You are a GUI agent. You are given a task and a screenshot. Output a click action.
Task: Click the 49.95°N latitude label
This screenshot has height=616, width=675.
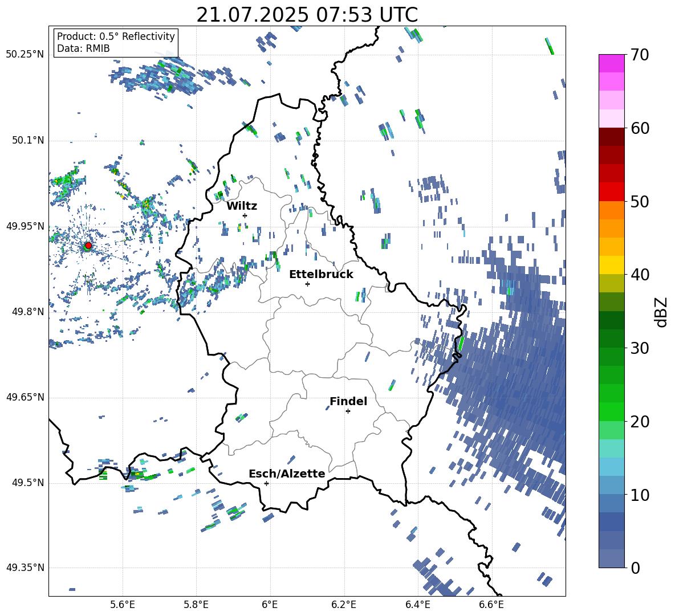click(25, 226)
